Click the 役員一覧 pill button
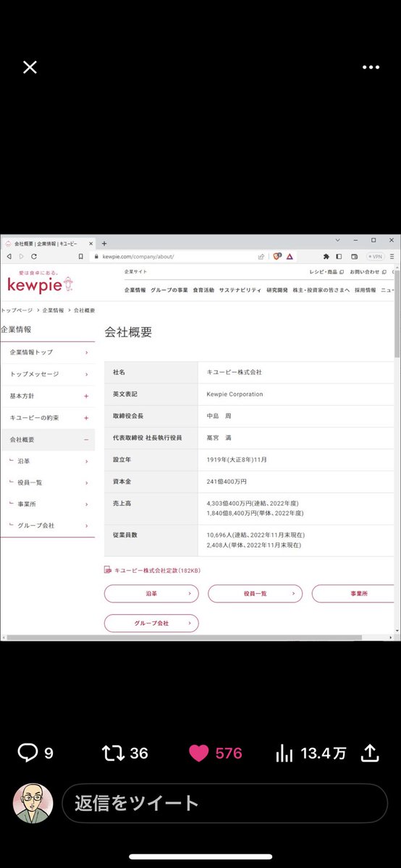 tap(255, 593)
